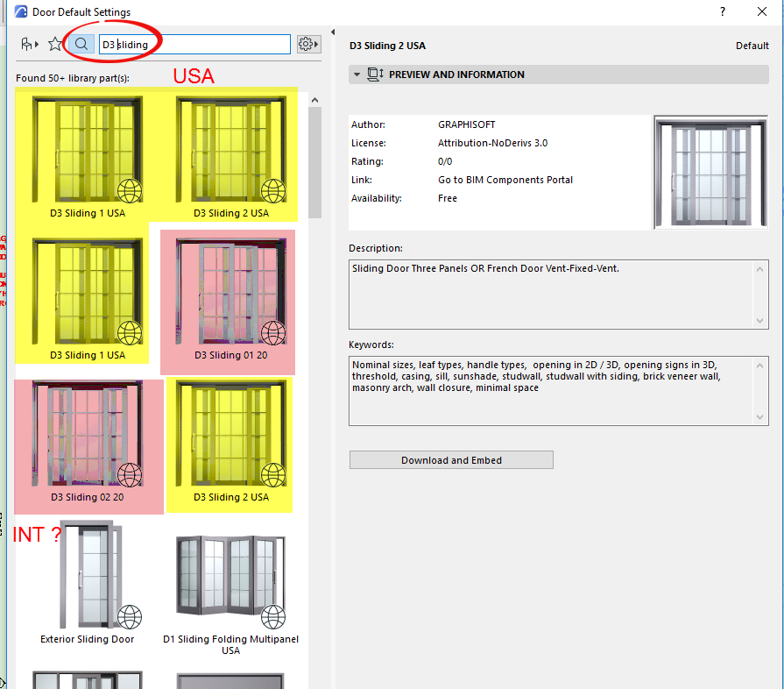Click 'Found 50+ library part(s):' text
This screenshot has height=689, width=784.
73,78
